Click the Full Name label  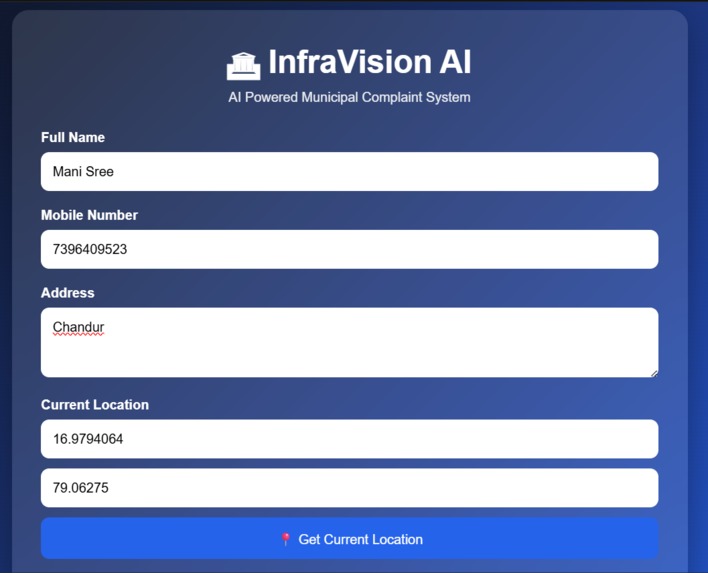point(73,137)
